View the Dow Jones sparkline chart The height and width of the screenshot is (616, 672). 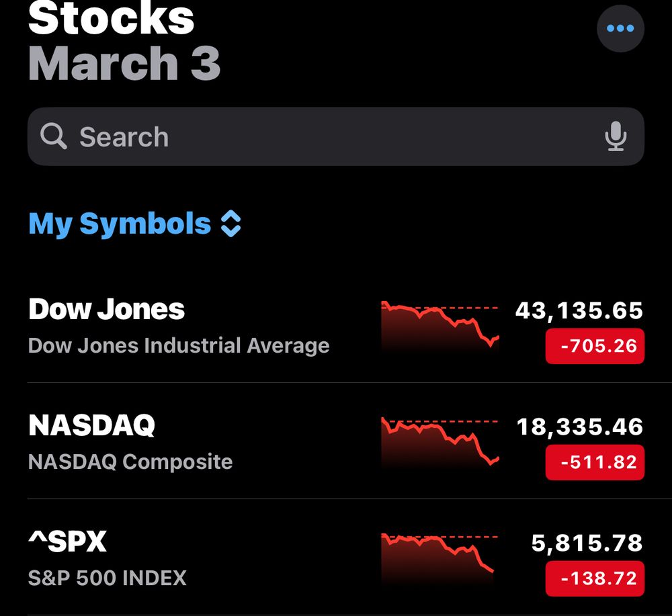[439, 327]
